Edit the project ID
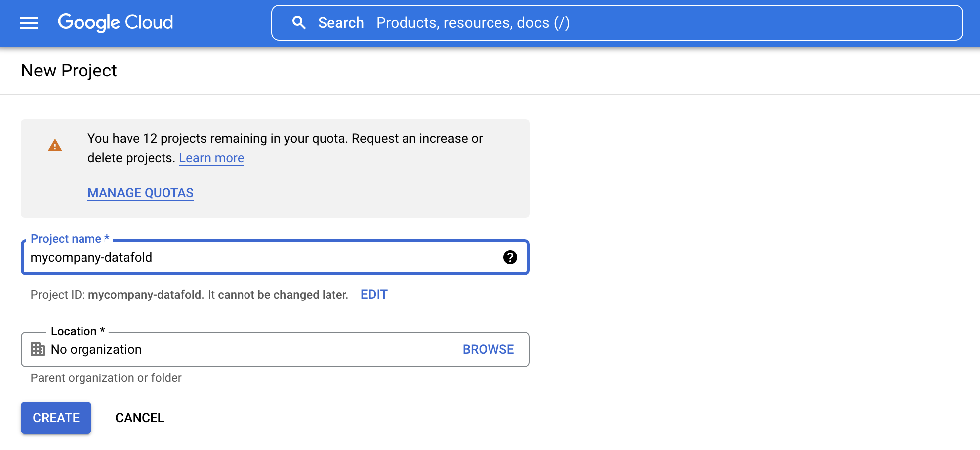 click(374, 295)
